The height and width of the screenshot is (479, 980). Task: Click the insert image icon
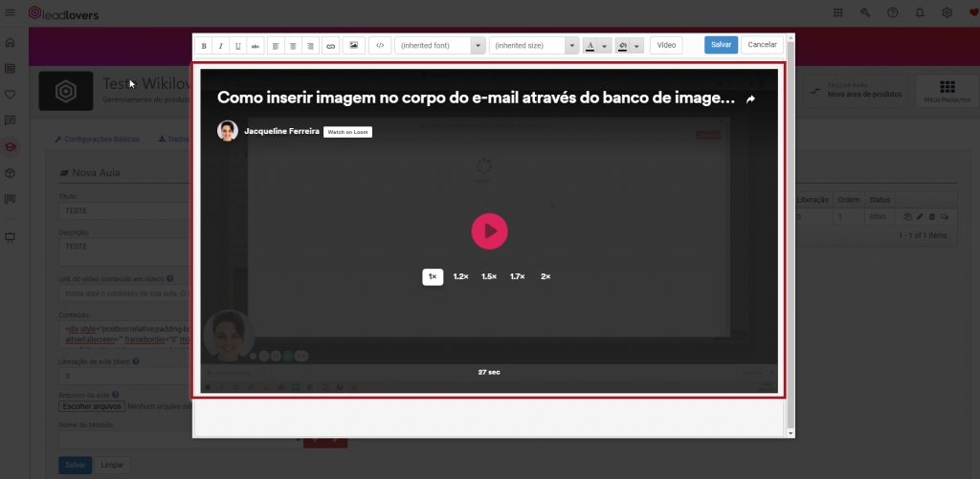(354, 45)
